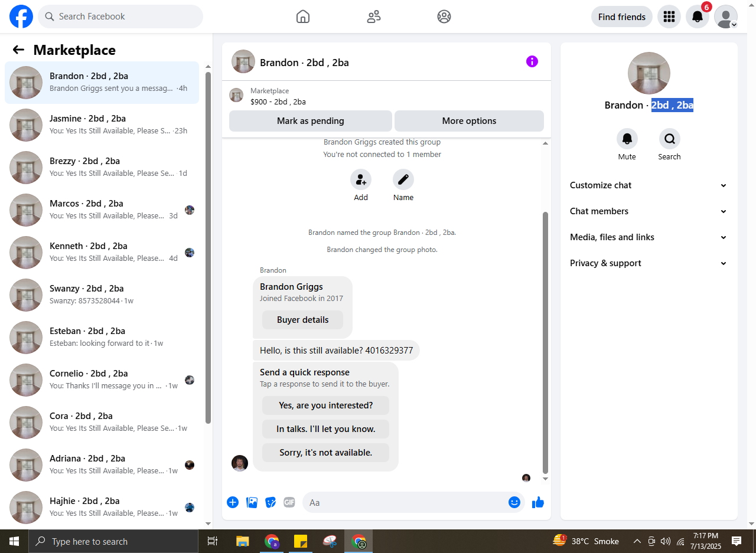Click Mark as pending button
This screenshot has width=756, height=553.
pos(311,121)
